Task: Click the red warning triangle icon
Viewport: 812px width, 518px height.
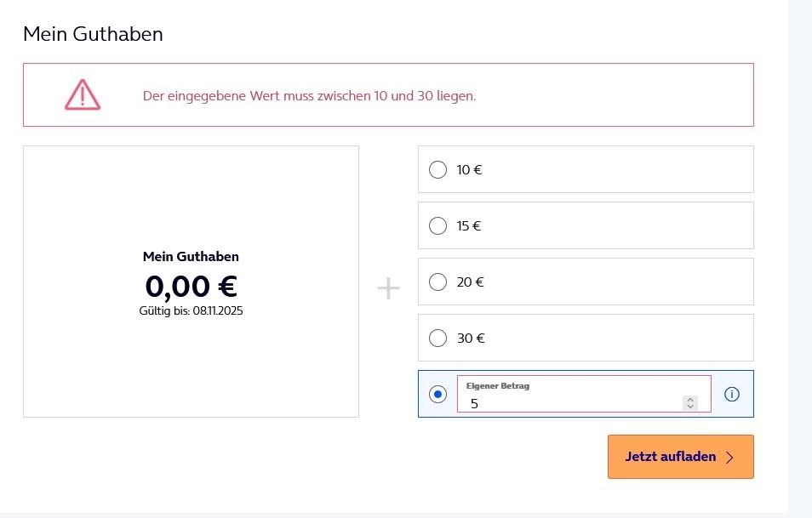Action: coord(83,94)
